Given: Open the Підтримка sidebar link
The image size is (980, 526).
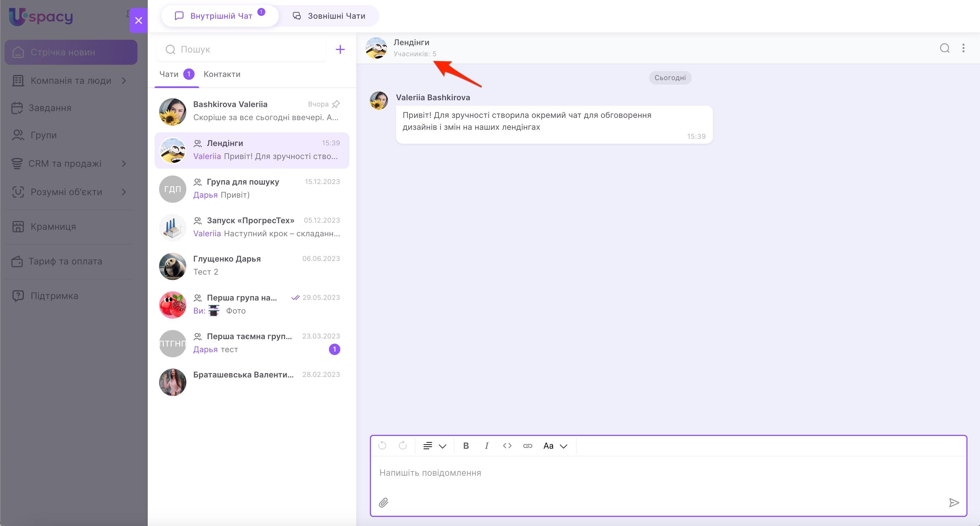Looking at the screenshot, I should (54, 296).
